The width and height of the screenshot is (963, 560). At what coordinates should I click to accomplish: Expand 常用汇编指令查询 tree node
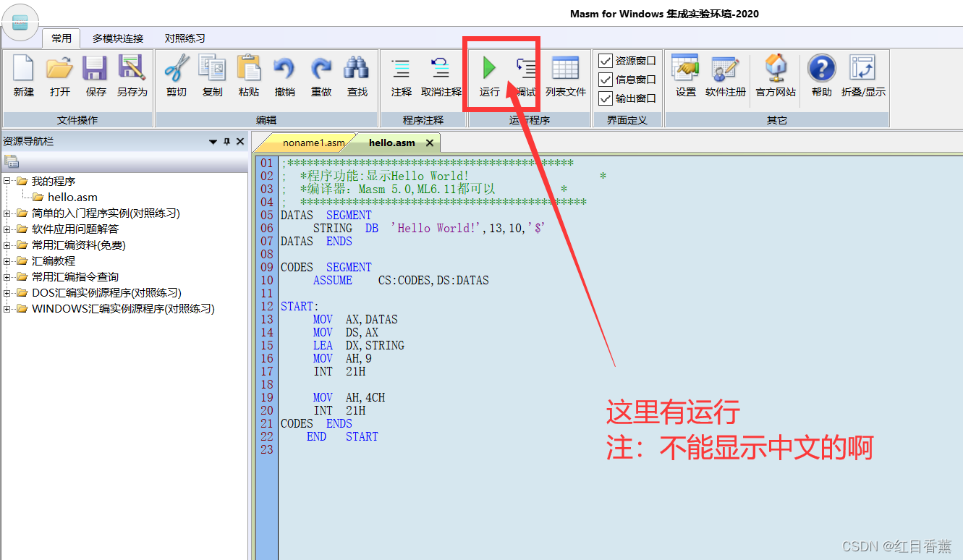pyautogui.click(x=7, y=276)
